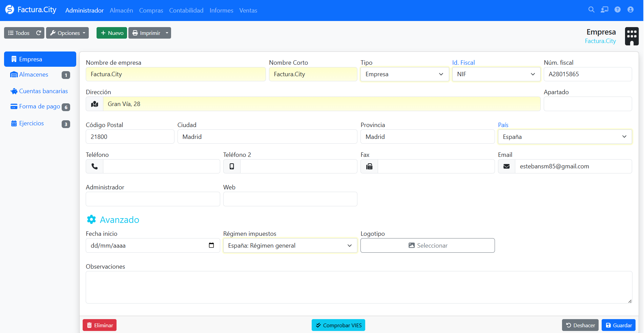Image resolution: width=644 pixels, height=333 pixels.
Task: Open the Compras menu
Action: 151,11
